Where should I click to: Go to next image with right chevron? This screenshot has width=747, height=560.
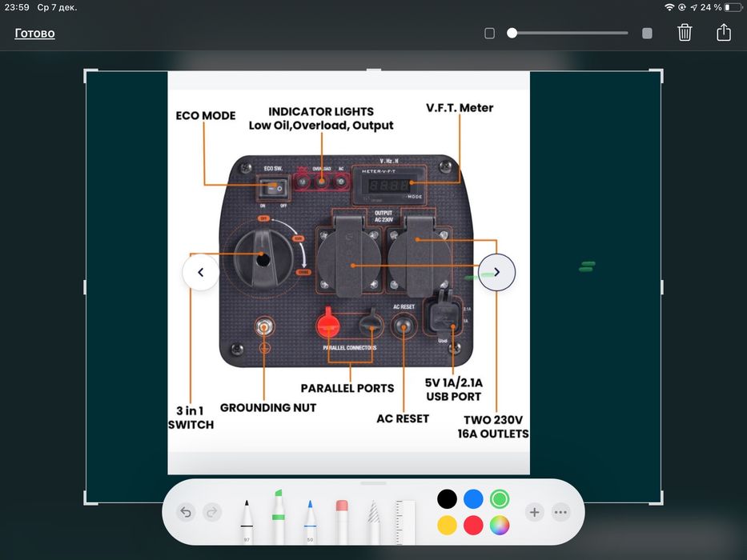pyautogui.click(x=497, y=272)
